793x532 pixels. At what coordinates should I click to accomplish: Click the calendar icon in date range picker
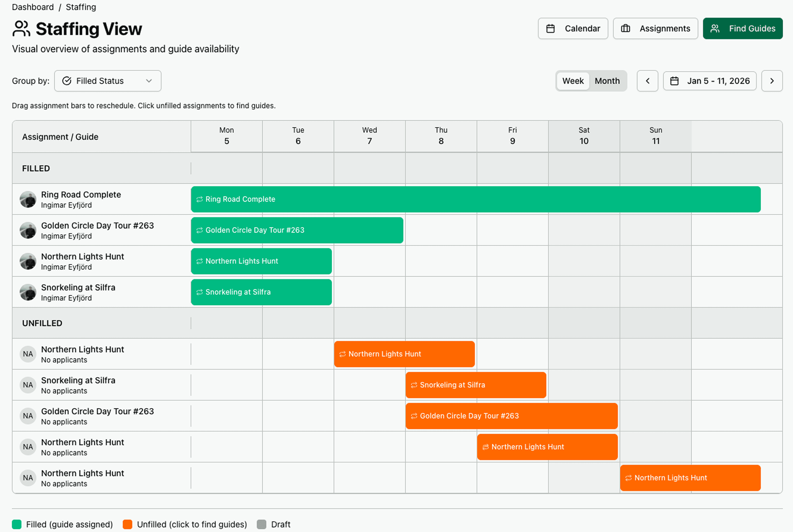click(674, 81)
